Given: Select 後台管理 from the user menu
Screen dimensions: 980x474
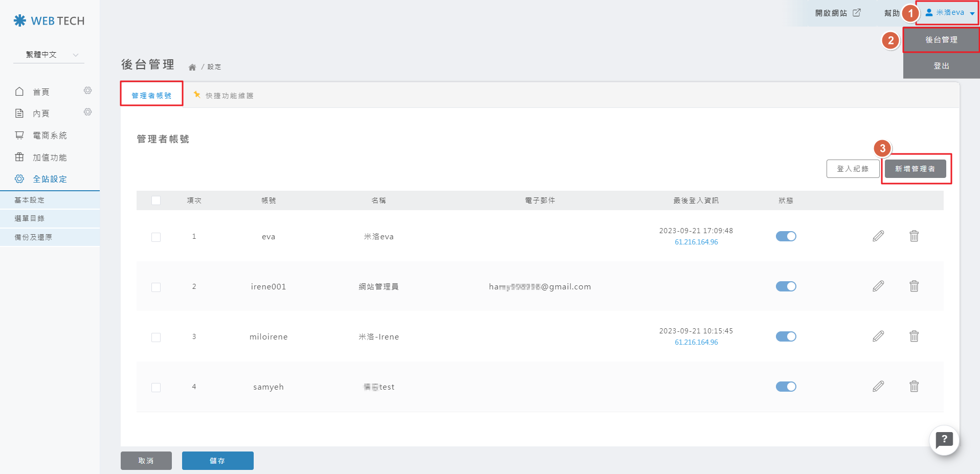Looking at the screenshot, I should [x=941, y=40].
